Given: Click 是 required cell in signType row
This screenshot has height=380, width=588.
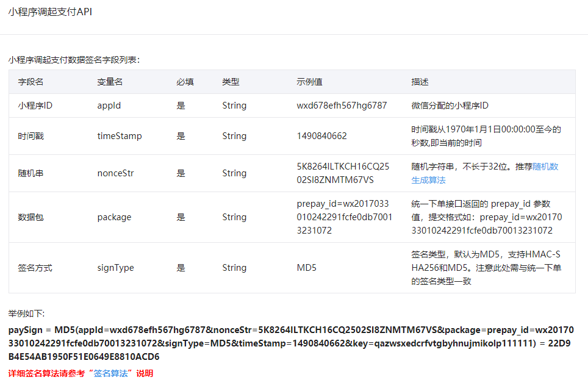Looking at the screenshot, I should [181, 268].
